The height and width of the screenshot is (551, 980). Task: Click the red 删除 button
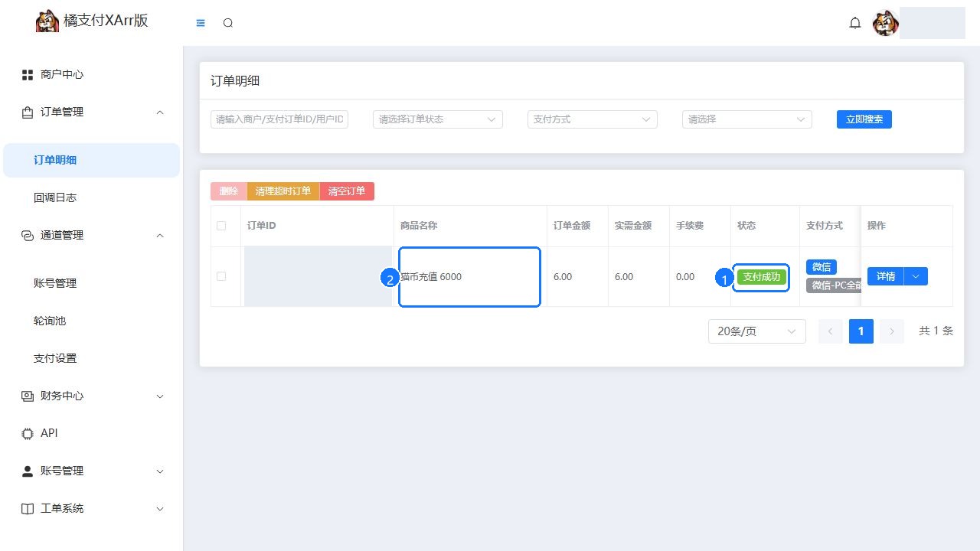(x=229, y=191)
